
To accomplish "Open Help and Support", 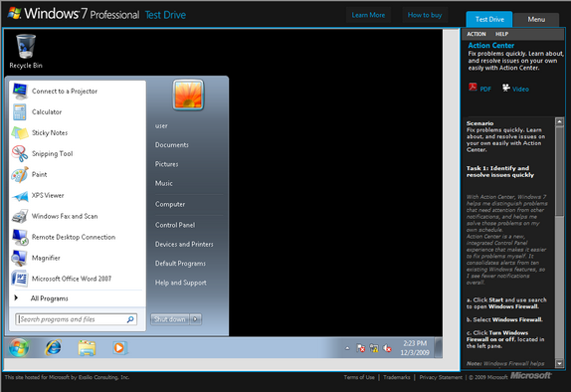I will 181,283.
